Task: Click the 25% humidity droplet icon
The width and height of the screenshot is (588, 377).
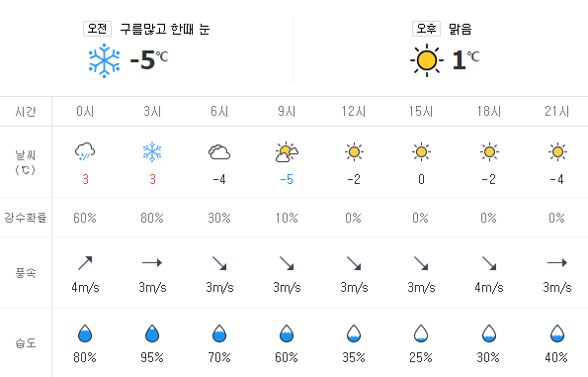Action: (x=421, y=333)
